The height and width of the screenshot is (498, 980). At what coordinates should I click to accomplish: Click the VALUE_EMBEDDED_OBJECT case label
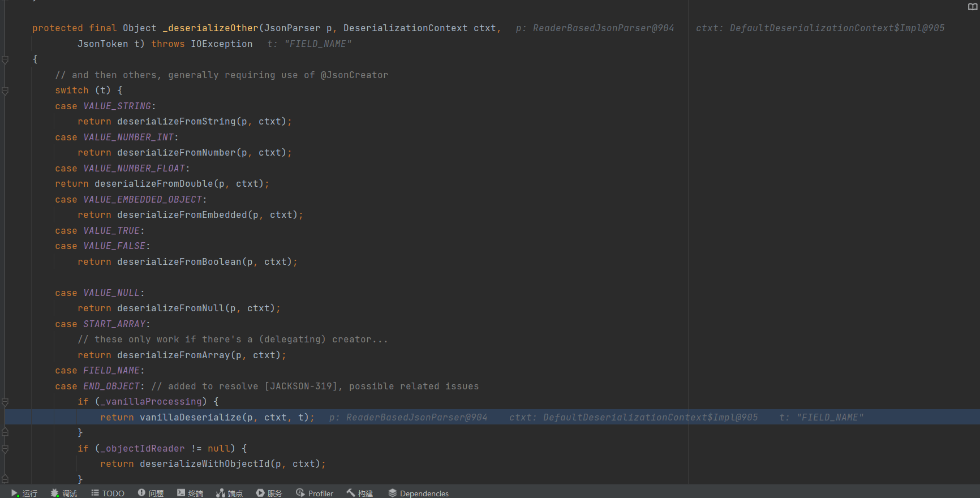click(x=143, y=199)
